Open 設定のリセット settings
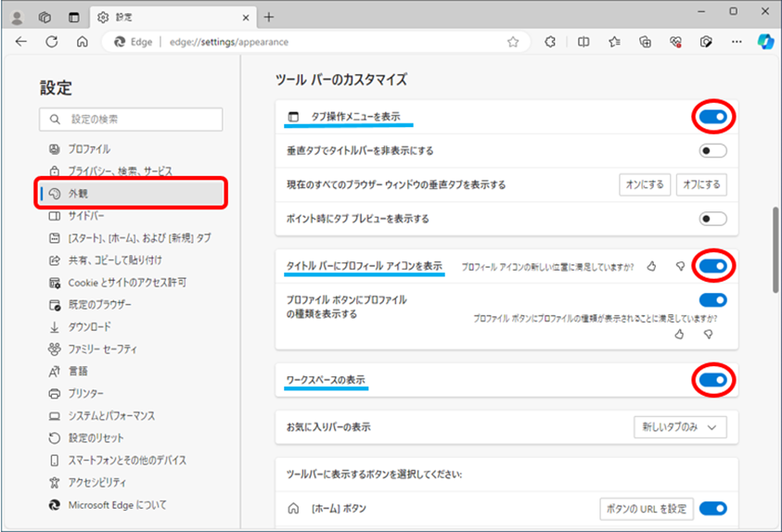The width and height of the screenshot is (782, 532). point(131,437)
